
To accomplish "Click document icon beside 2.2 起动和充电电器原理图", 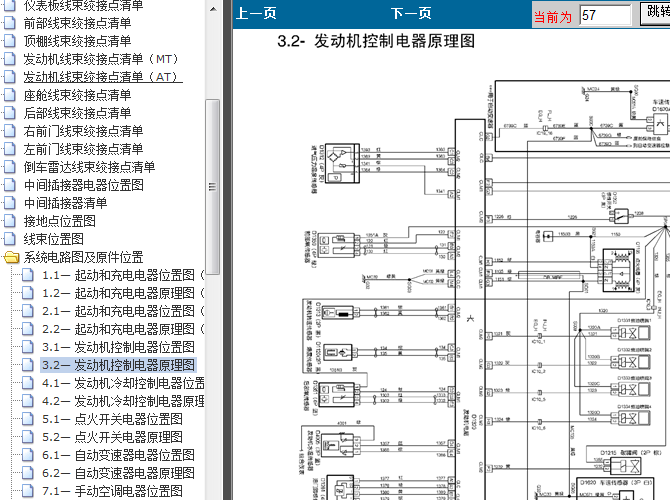I will (x=27, y=329).
